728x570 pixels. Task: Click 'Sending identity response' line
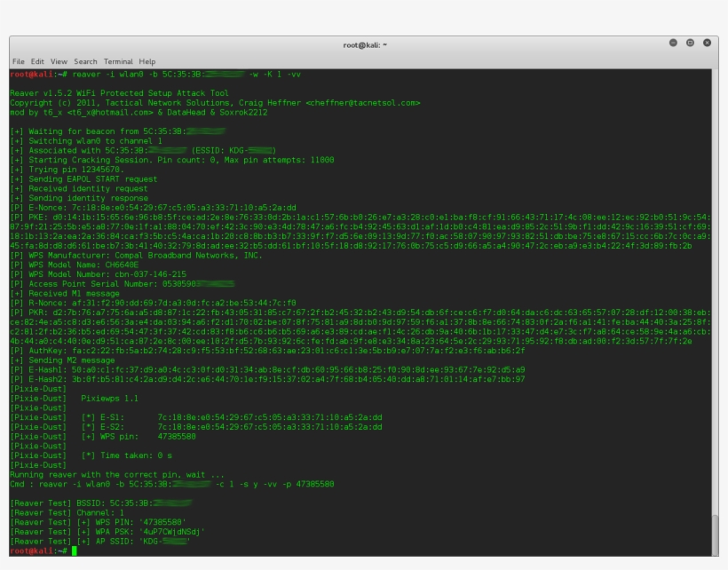79,198
